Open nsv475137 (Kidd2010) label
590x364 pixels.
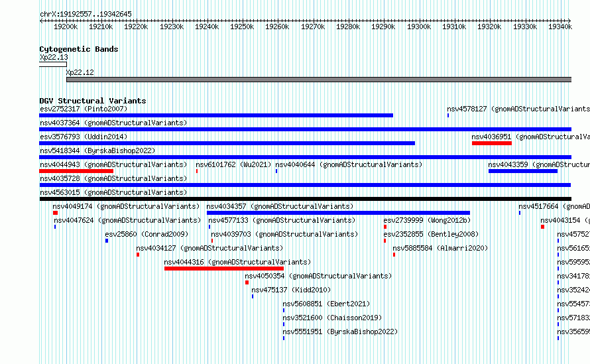[291, 290]
